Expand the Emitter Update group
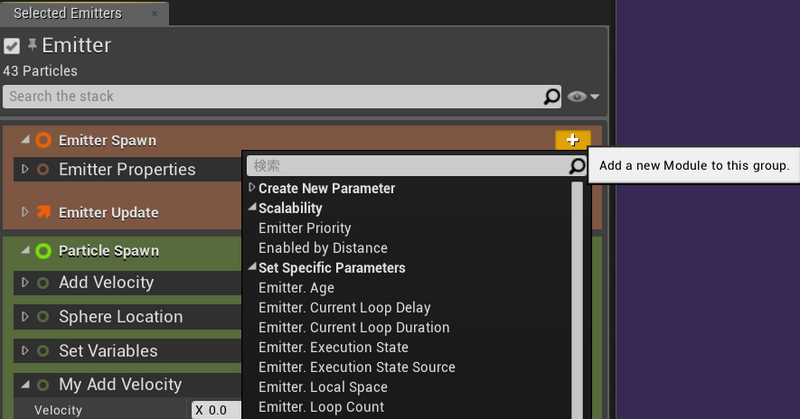Image resolution: width=800 pixels, height=419 pixels. pos(25,212)
